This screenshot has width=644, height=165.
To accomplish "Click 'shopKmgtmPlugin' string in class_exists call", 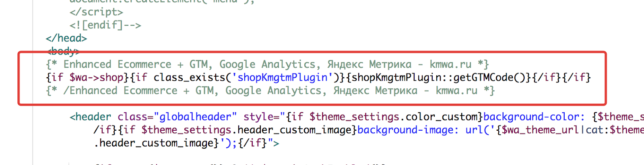I will [283, 77].
